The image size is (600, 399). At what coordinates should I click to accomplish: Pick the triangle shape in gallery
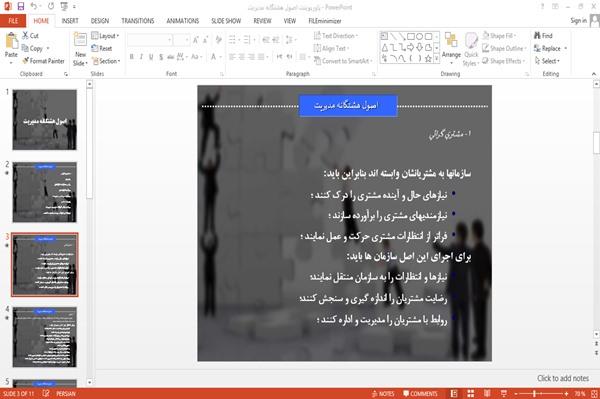coord(385,47)
